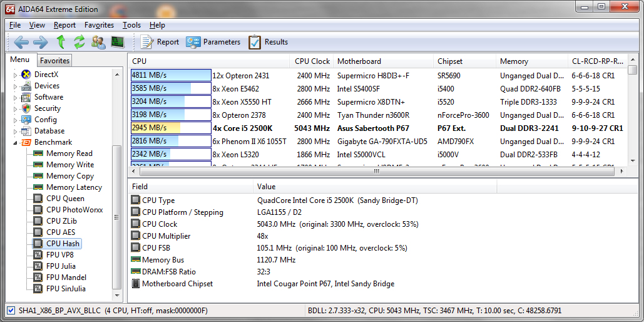Viewport: 644px width, 322px height.
Task: Open Parameters from the toolbar
Action: [213, 42]
